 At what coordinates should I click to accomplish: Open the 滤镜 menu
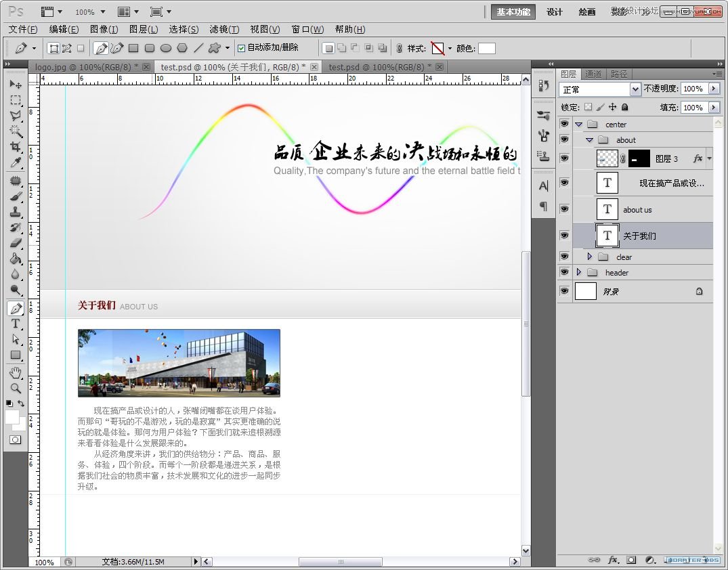click(x=224, y=29)
